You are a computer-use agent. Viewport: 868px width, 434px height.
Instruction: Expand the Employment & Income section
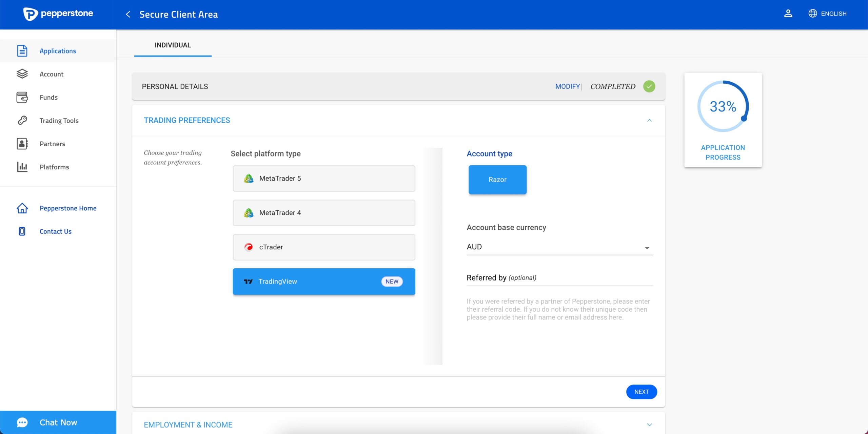[x=649, y=425]
